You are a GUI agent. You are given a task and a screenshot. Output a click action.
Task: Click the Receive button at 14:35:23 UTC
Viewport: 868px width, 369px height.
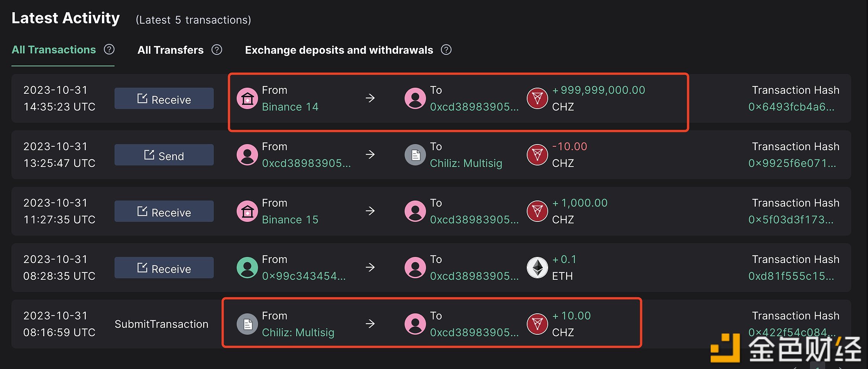164,98
